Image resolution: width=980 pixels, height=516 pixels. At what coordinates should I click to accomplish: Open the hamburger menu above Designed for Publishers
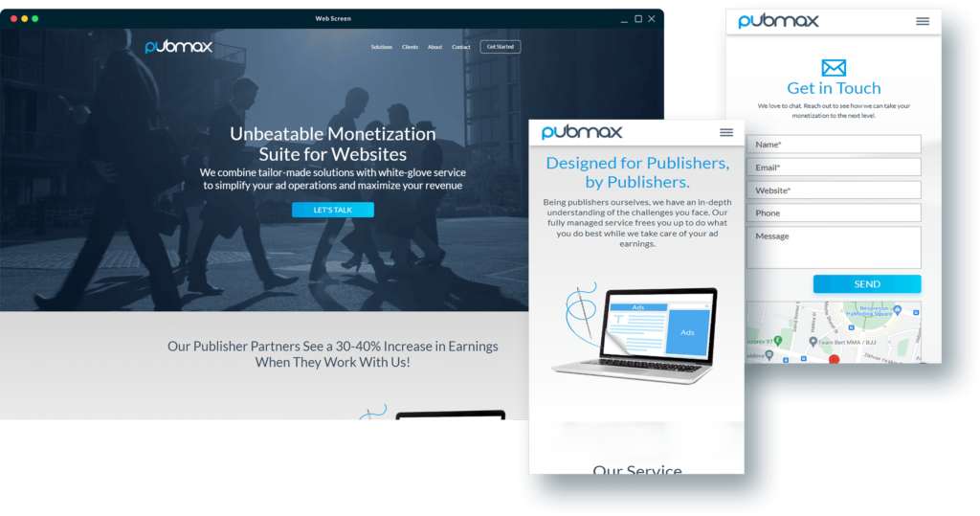point(726,132)
